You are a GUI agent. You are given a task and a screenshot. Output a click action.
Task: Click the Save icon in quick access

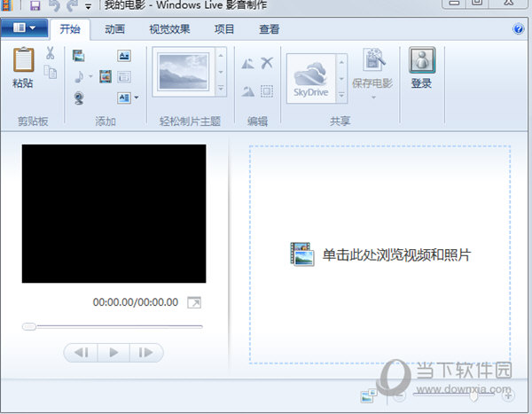[x=35, y=5]
